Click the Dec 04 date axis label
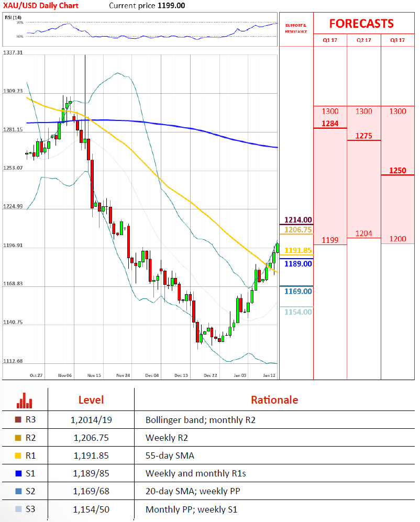This screenshot has height=522, width=420. click(x=152, y=375)
